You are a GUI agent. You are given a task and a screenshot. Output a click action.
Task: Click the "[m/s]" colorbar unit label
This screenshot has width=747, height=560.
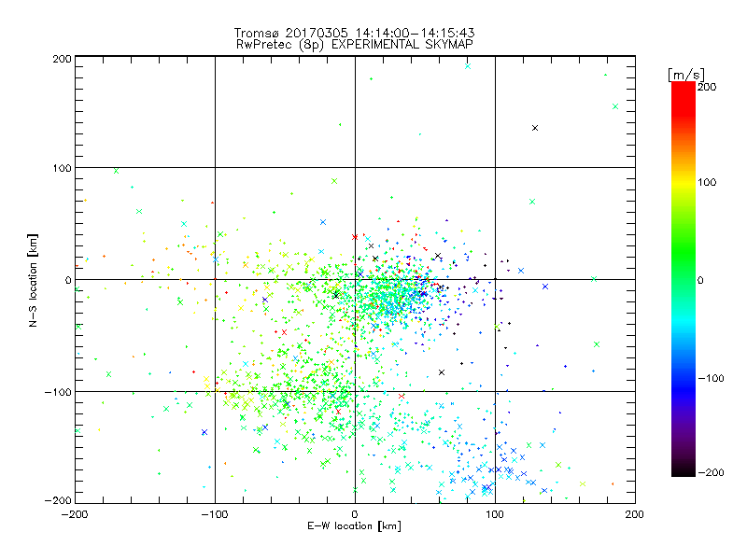(685, 75)
